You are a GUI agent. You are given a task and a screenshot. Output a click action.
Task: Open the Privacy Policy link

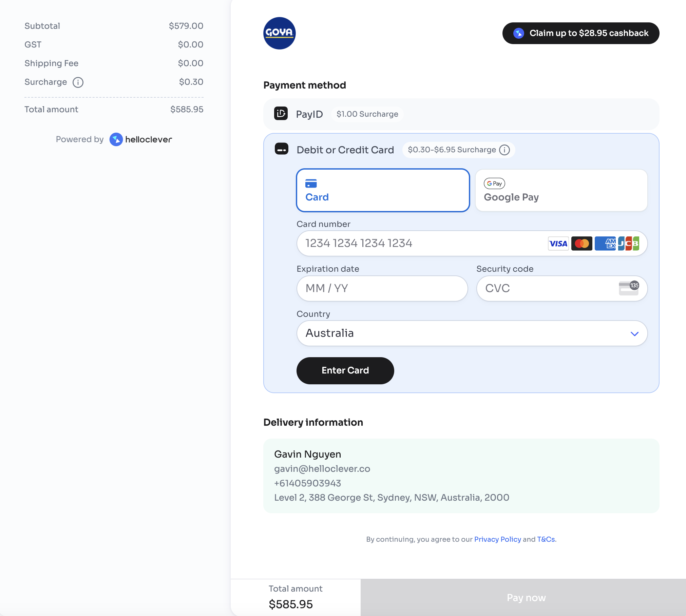[497, 539]
